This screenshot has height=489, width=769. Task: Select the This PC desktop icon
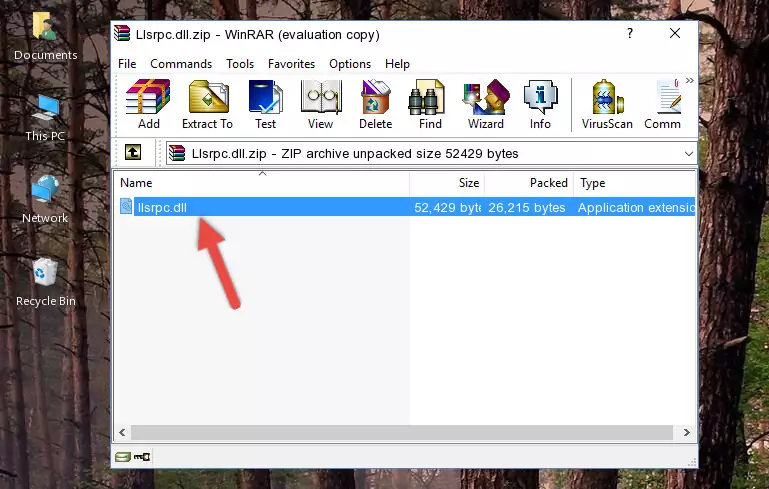[45, 118]
